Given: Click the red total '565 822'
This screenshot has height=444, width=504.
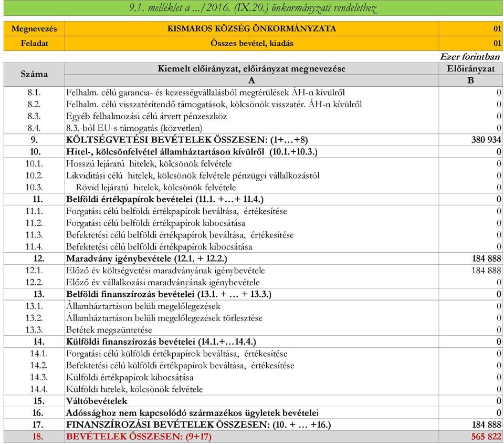Looking at the screenshot, I should 486,437.
